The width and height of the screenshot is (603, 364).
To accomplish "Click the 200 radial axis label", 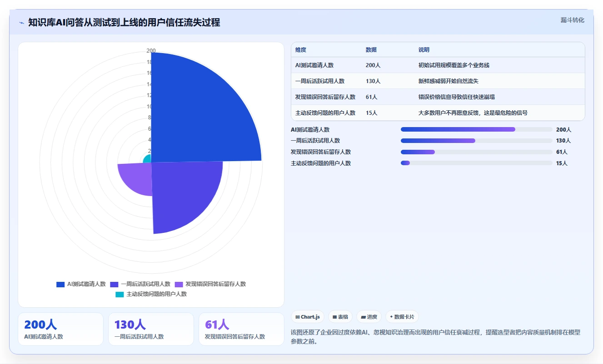I will (x=151, y=50).
